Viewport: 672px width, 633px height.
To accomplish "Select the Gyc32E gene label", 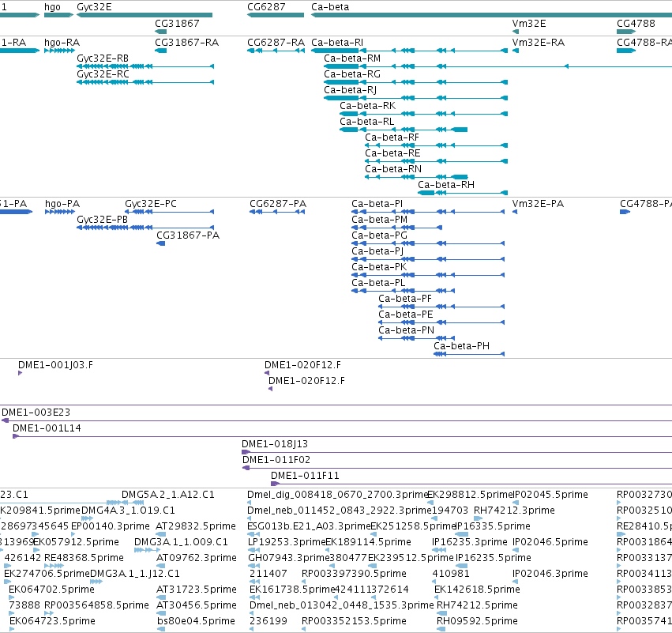I will point(94,7).
